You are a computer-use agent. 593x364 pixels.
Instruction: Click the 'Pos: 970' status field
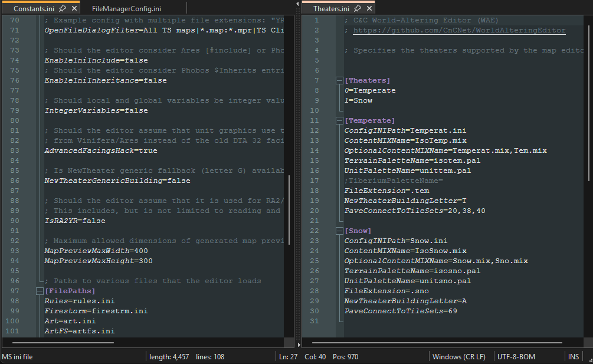(345, 357)
